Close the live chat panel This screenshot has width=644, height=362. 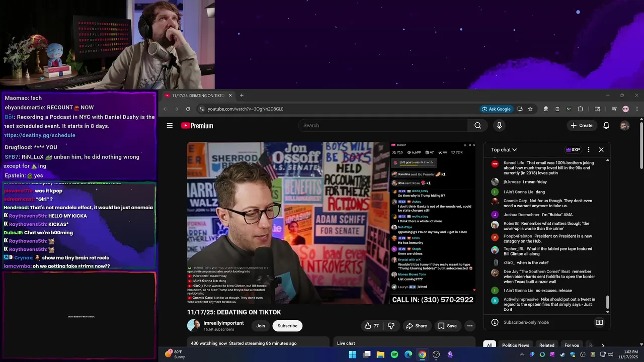pos(601,150)
